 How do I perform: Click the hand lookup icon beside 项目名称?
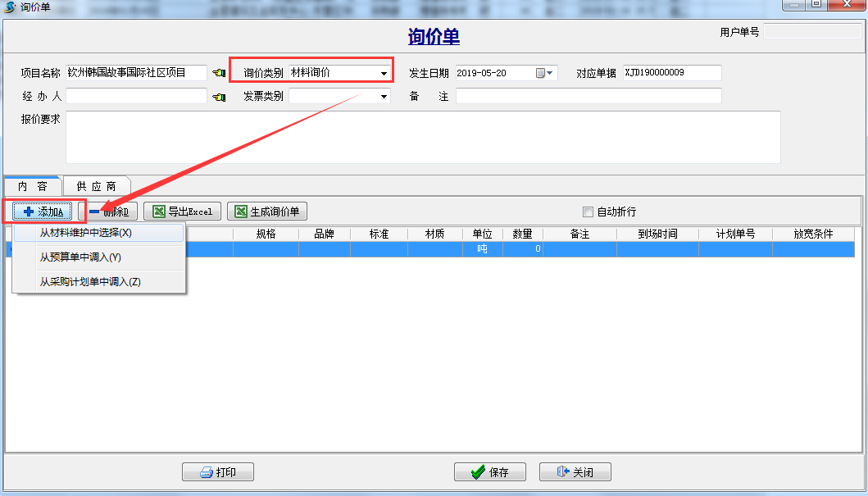point(219,73)
